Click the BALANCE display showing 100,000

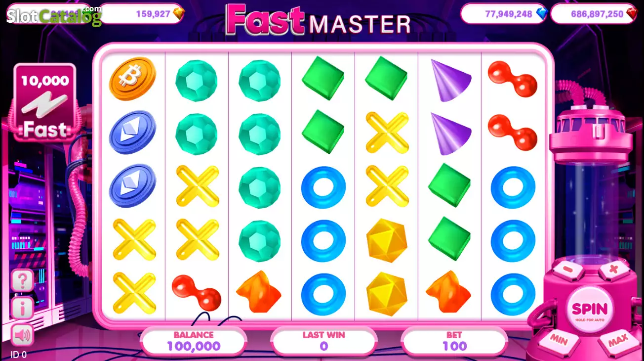coord(194,341)
